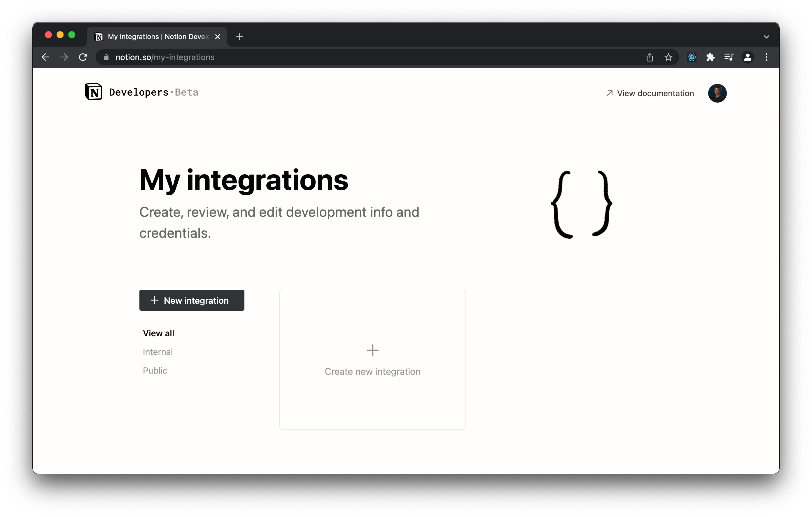Open View documentation link
The height and width of the screenshot is (517, 812).
(650, 93)
